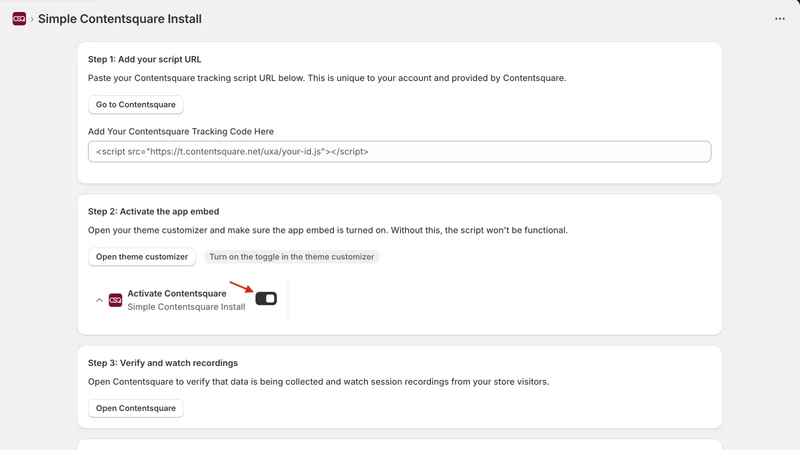The height and width of the screenshot is (450, 800).
Task: Click the Turn on the toggle hint badge
Action: click(x=292, y=257)
